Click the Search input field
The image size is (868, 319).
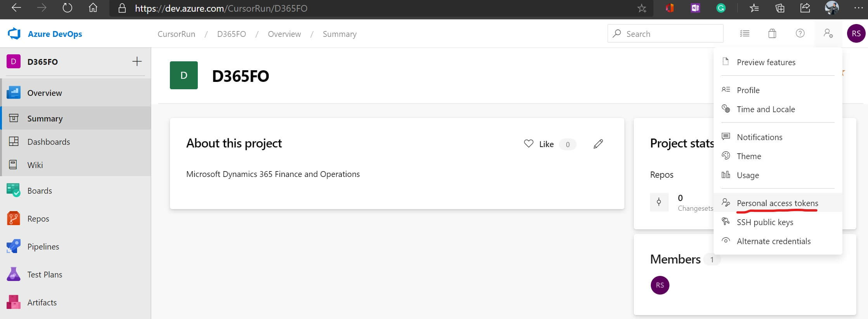pos(665,34)
